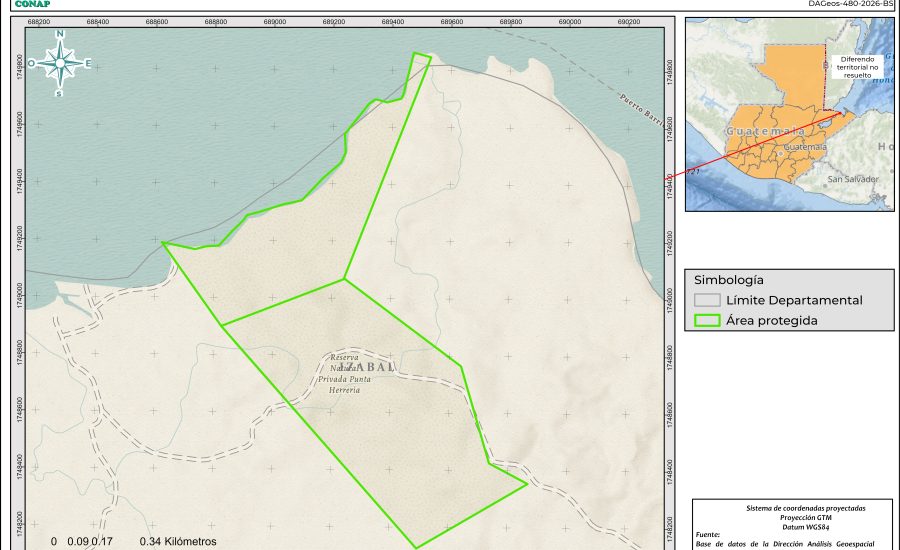The width and height of the screenshot is (900, 550).
Task: Click the compass rose north arrow icon
Action: point(60,63)
